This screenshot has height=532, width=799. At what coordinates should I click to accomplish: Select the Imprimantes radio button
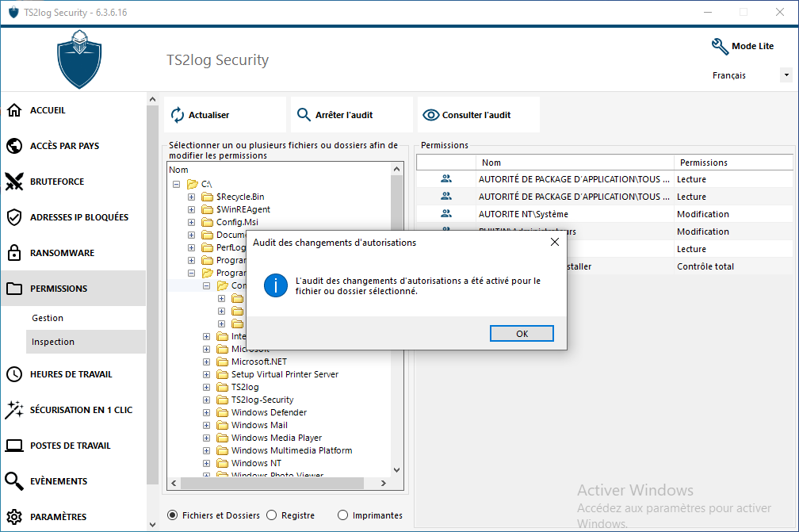(343, 515)
